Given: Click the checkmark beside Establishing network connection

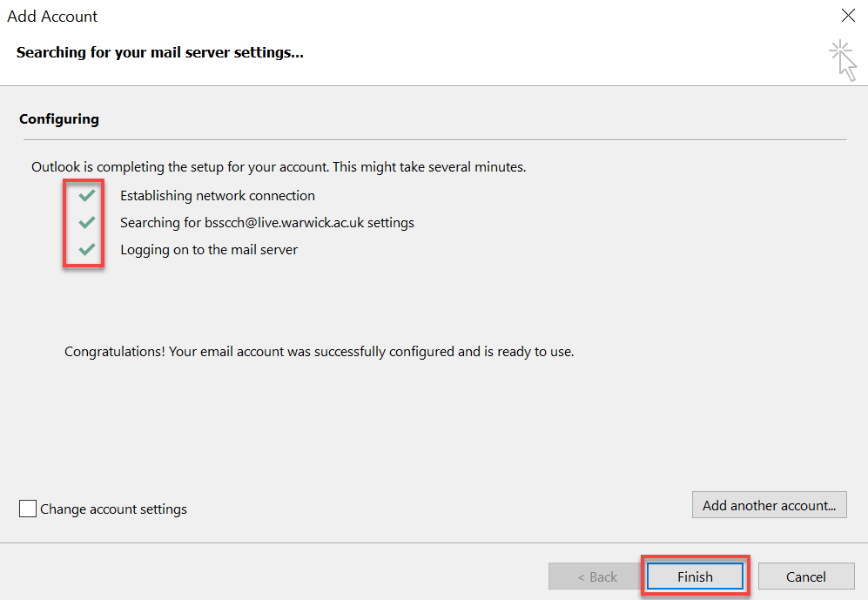Looking at the screenshot, I should 86,195.
